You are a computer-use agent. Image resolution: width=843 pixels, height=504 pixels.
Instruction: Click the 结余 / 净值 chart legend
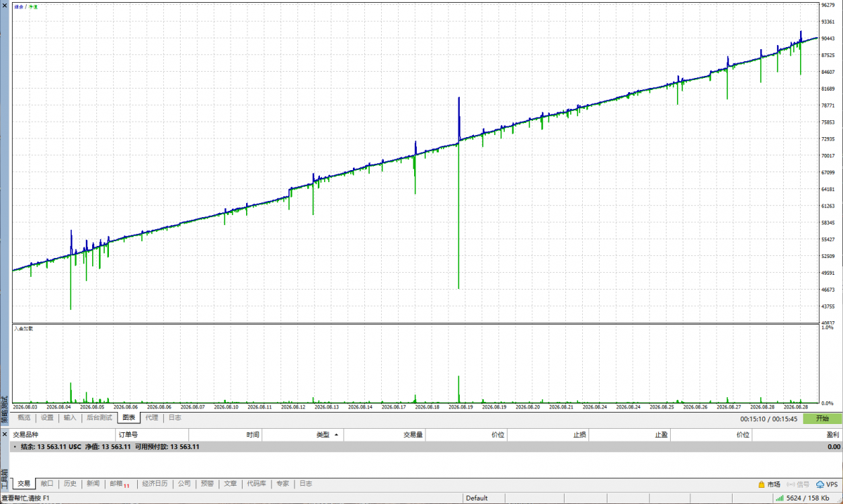point(26,7)
